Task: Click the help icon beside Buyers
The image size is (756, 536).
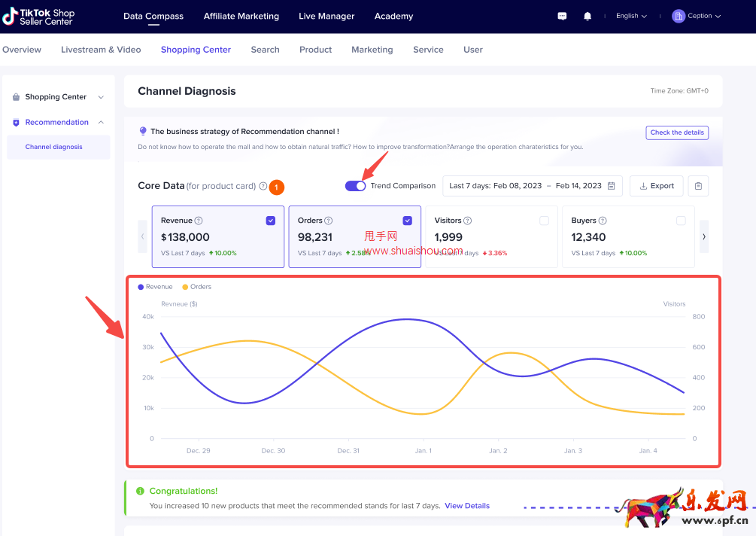Action: tap(603, 221)
